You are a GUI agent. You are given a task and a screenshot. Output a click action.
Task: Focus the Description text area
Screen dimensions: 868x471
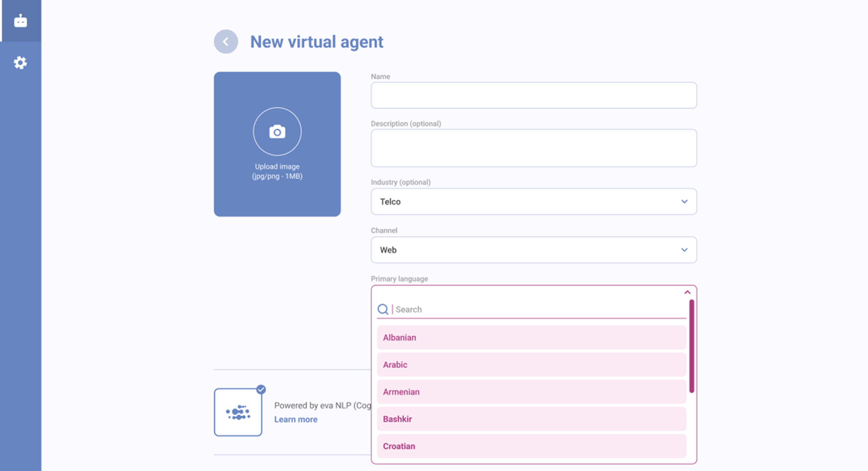click(x=534, y=148)
